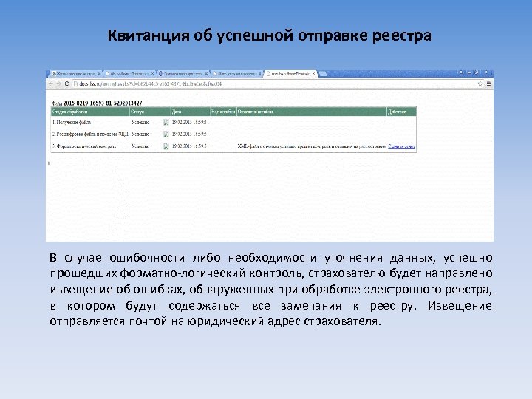
Task: Click date icon in Расшифровка файла row
Action: coord(166,134)
